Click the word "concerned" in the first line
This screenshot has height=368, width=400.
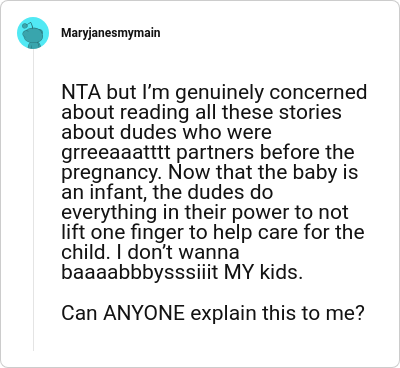[318, 93]
